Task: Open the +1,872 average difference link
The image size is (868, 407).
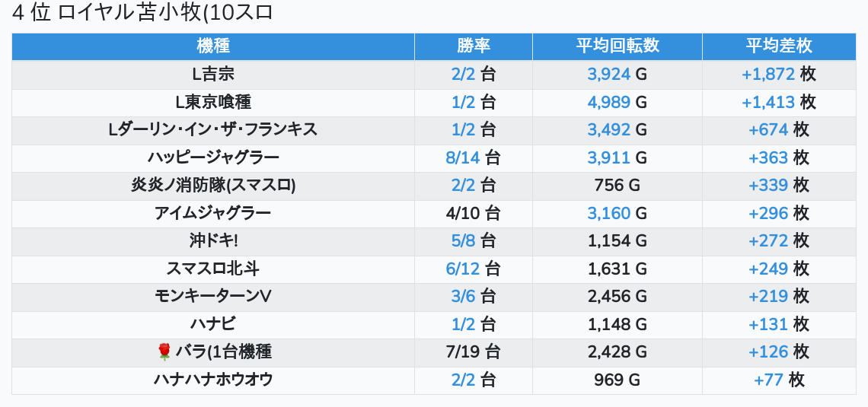Action: coord(767,75)
